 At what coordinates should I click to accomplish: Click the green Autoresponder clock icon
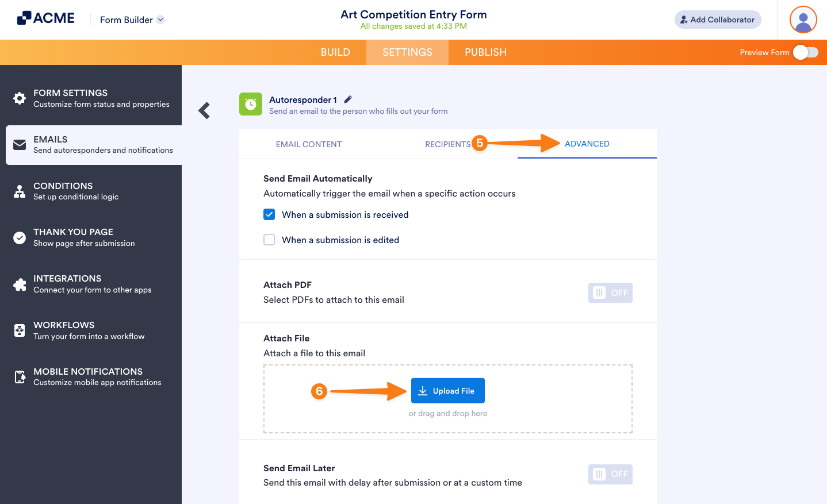[250, 104]
